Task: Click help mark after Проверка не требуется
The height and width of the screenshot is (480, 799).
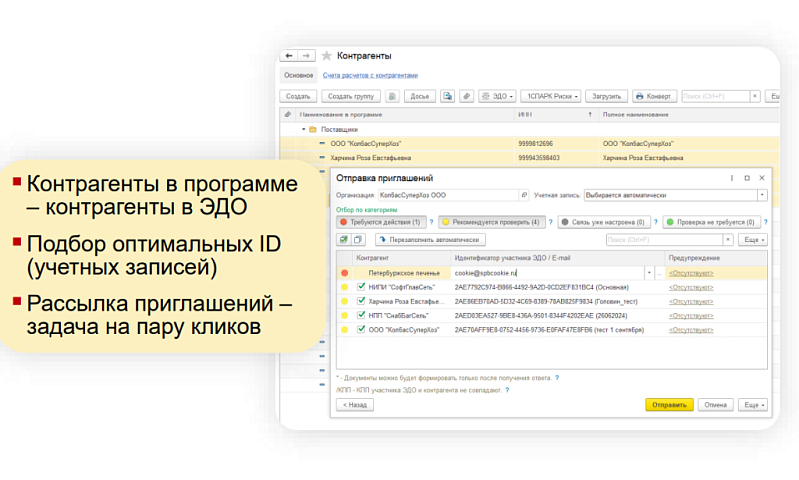Action: 765,222
